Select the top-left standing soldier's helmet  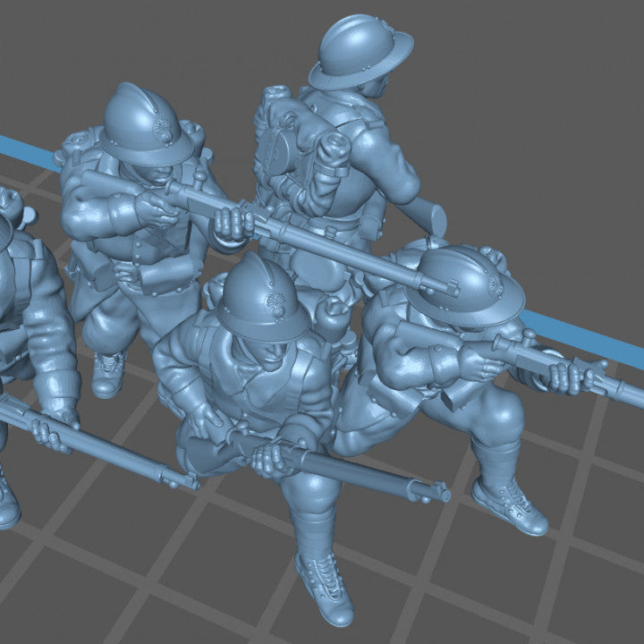(143, 125)
